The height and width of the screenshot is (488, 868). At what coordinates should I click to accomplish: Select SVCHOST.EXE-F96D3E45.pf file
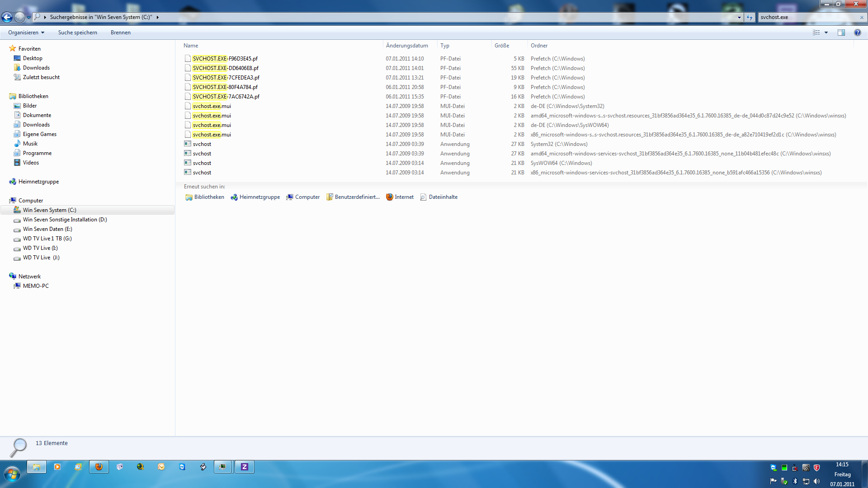click(225, 59)
